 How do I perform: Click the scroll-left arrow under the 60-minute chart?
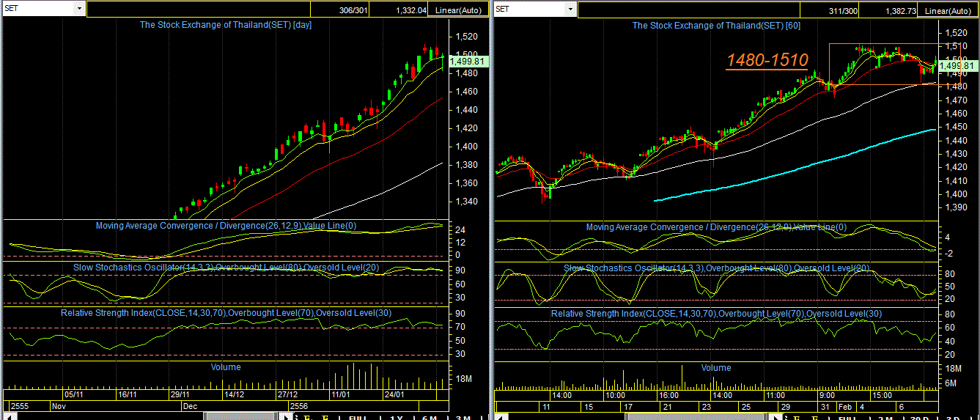point(500,416)
